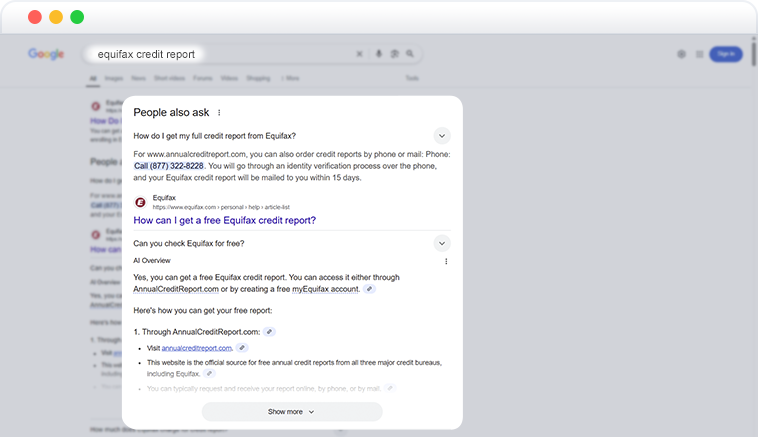
Task: Open AI Overview three-dot menu
Action: coord(446,262)
